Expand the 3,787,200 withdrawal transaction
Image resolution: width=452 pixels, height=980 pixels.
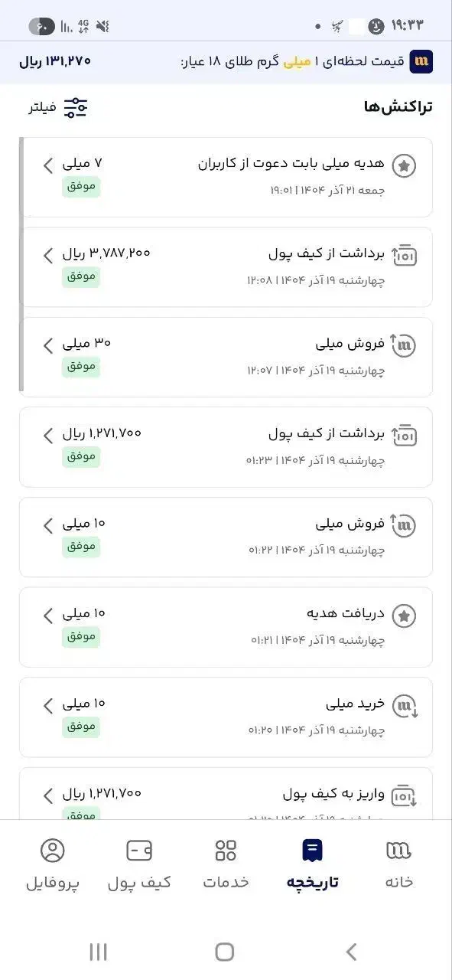click(x=47, y=255)
